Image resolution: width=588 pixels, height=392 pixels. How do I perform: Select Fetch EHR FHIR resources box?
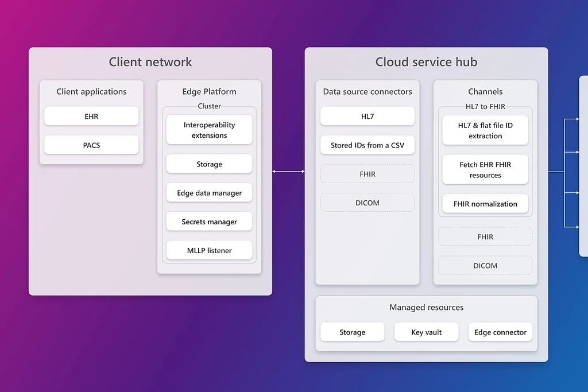tap(485, 170)
